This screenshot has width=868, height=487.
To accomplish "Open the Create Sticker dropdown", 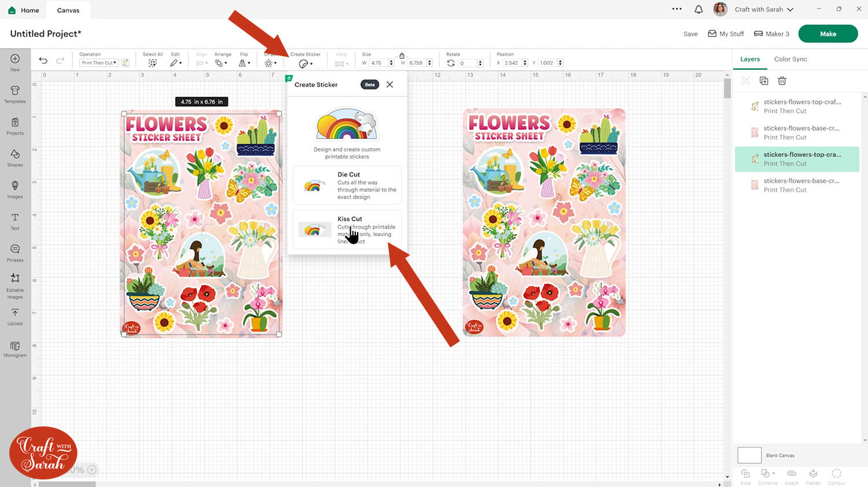I will point(306,64).
